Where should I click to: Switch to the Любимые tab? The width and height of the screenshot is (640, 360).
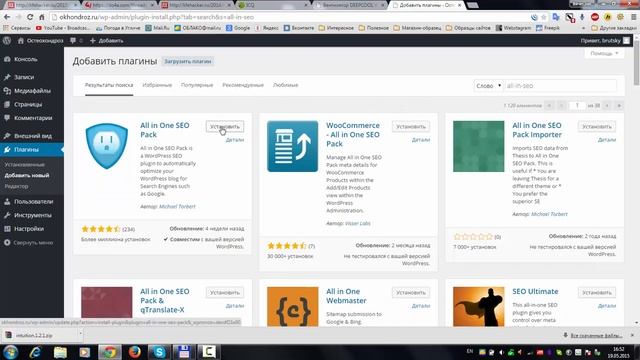click(x=285, y=85)
